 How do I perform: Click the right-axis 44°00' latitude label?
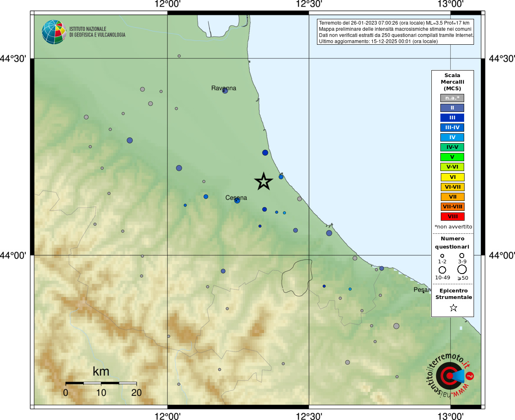point(502,256)
